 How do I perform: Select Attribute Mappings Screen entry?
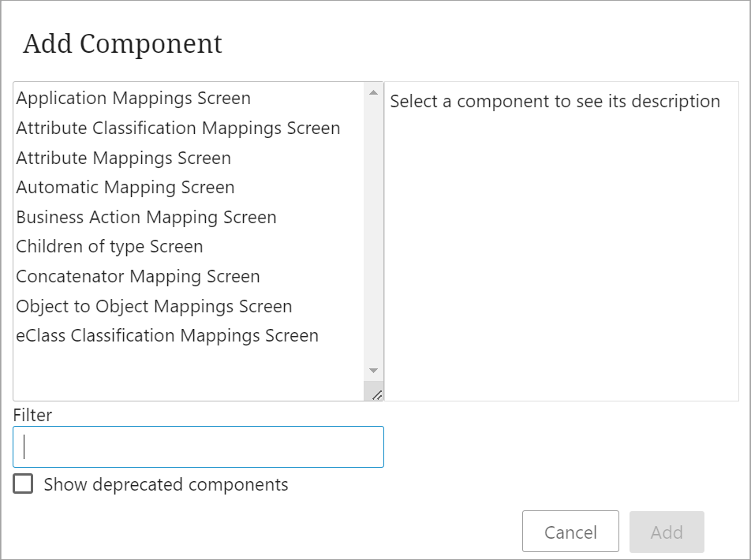click(x=124, y=159)
